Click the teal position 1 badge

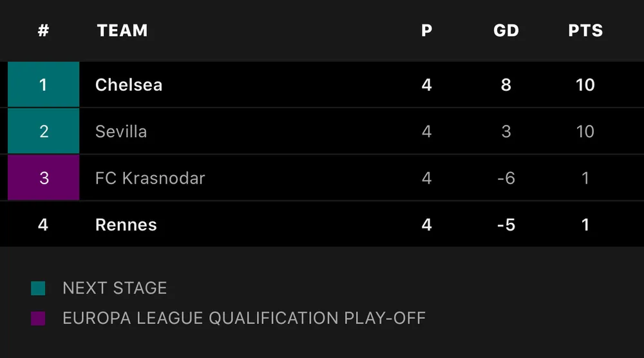[x=43, y=85]
